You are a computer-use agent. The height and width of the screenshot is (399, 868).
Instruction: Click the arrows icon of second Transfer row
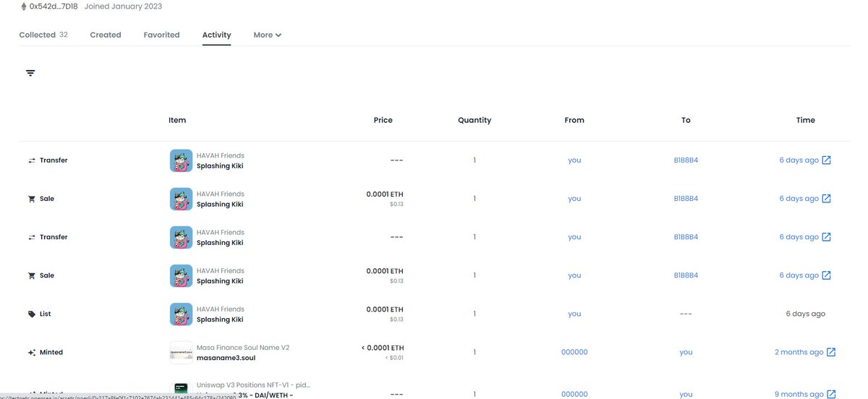tap(31, 237)
